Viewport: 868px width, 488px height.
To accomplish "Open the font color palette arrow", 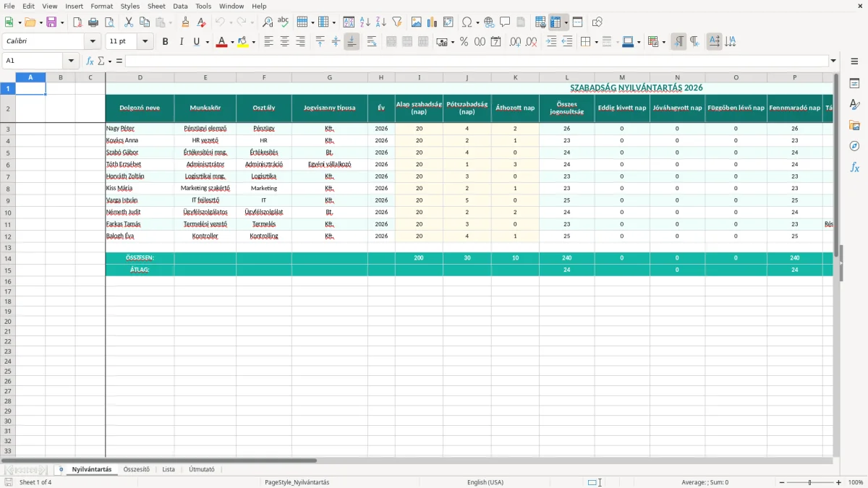I will (x=231, y=42).
